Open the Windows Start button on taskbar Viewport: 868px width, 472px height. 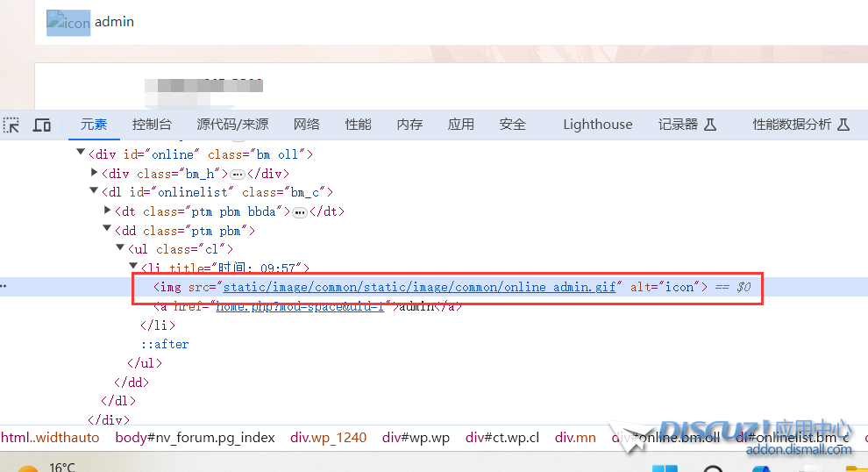point(665,468)
